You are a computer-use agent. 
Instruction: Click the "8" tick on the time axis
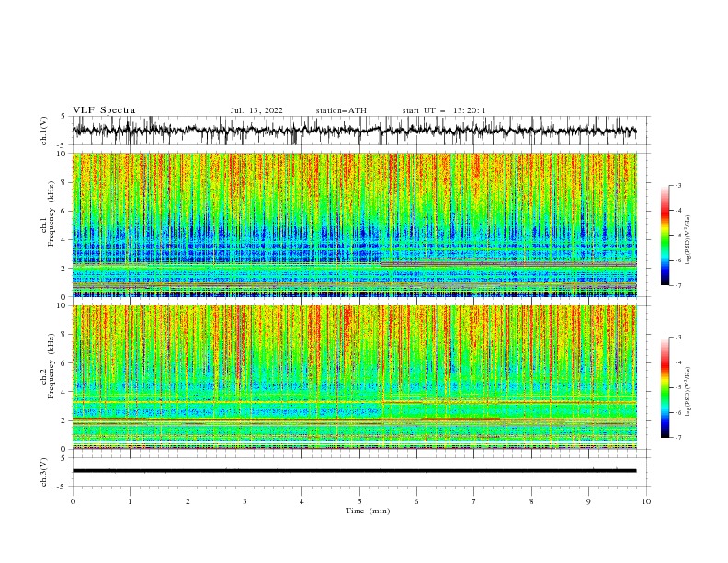point(531,501)
